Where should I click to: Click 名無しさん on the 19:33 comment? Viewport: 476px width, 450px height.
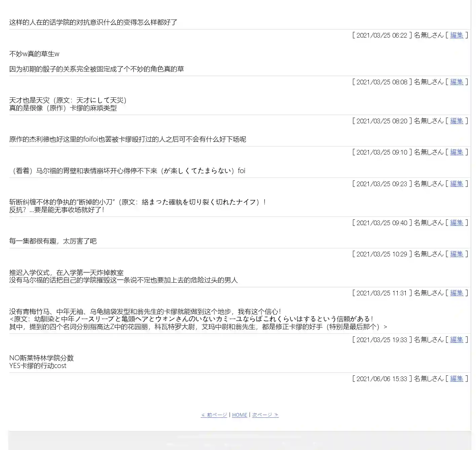click(429, 340)
